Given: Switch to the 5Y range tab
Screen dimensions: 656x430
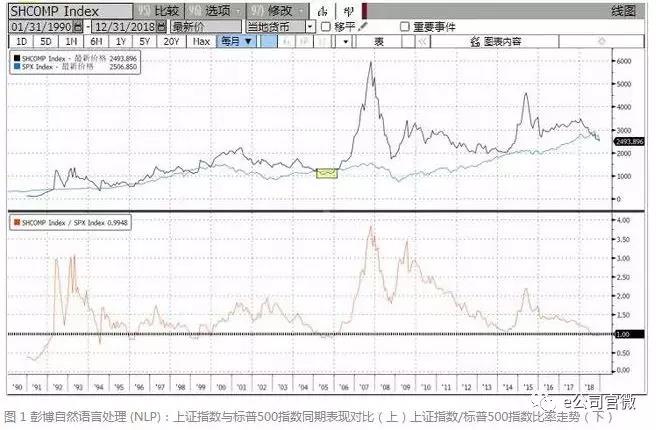Looking at the screenshot, I should click(x=144, y=41).
